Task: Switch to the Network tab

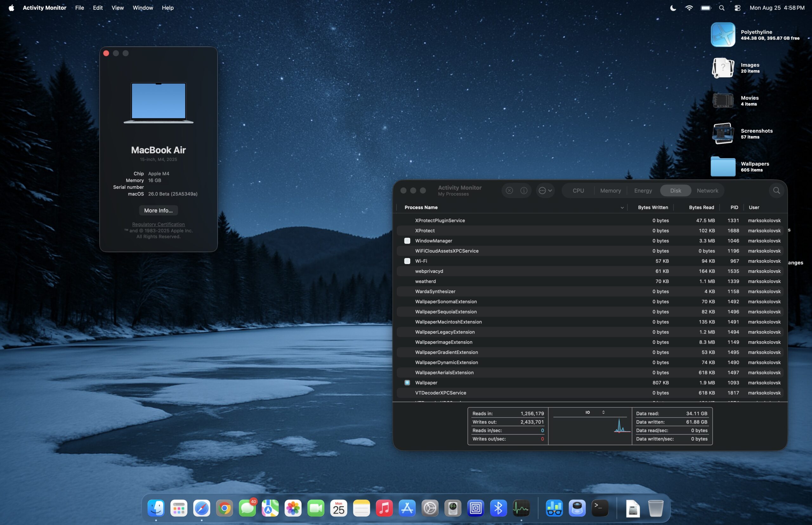Action: [x=707, y=190]
